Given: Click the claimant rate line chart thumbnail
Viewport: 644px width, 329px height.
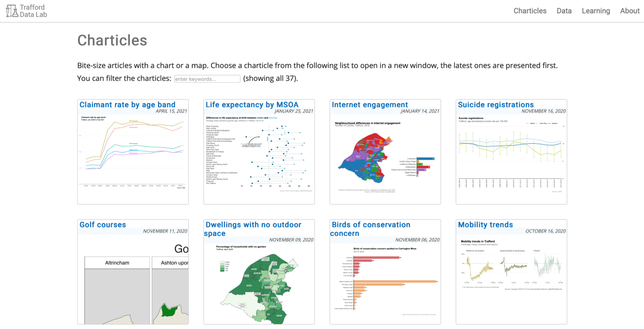Looking at the screenshot, I should 133,152.
